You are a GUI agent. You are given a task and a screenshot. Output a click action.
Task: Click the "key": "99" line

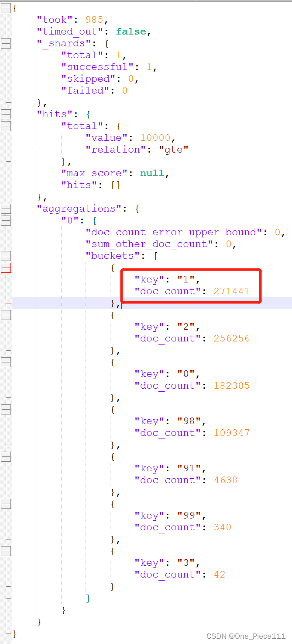point(170,515)
